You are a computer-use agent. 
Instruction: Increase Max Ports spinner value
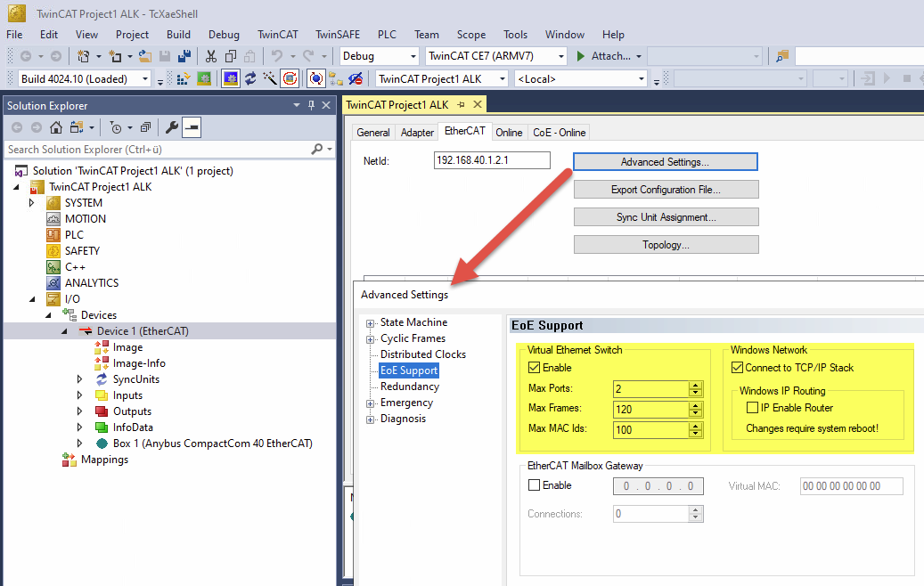pos(695,385)
